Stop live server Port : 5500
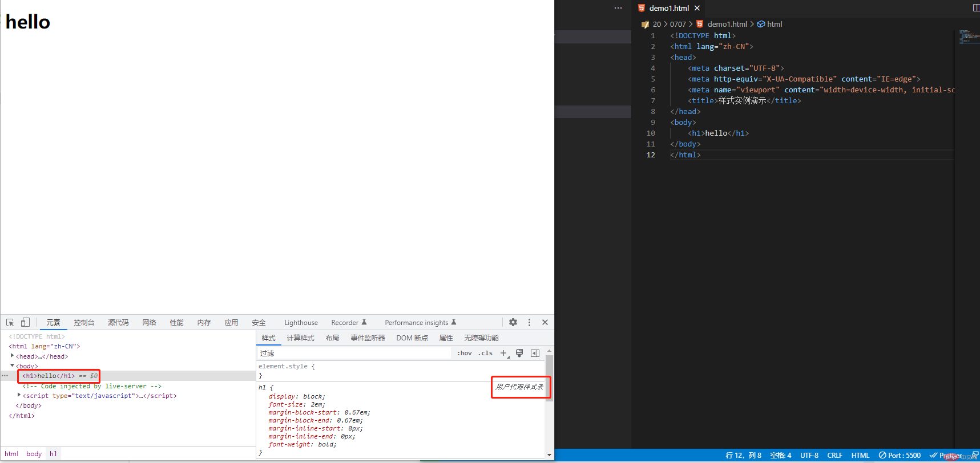Viewport: 980px width, 463px height. pyautogui.click(x=900, y=456)
